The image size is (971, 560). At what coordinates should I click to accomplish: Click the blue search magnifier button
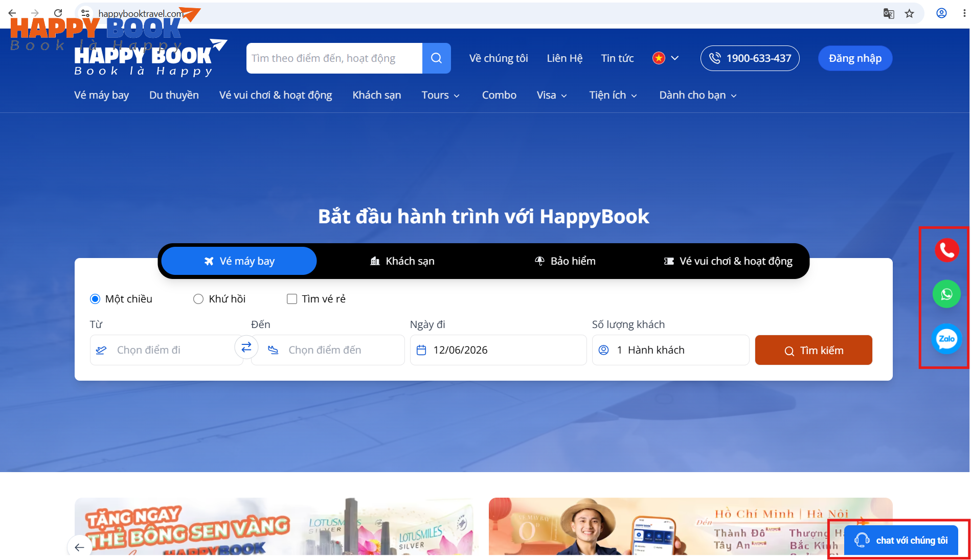436,58
